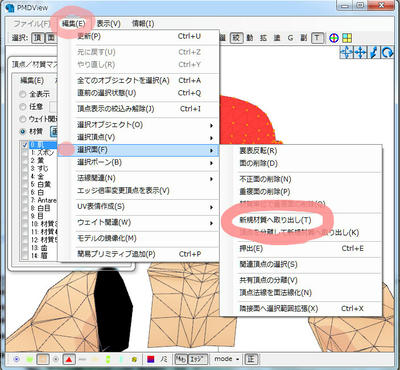The width and height of the screenshot is (400, 370).
Task: Select the '7: Antare' material list row
Action: coord(43,200)
